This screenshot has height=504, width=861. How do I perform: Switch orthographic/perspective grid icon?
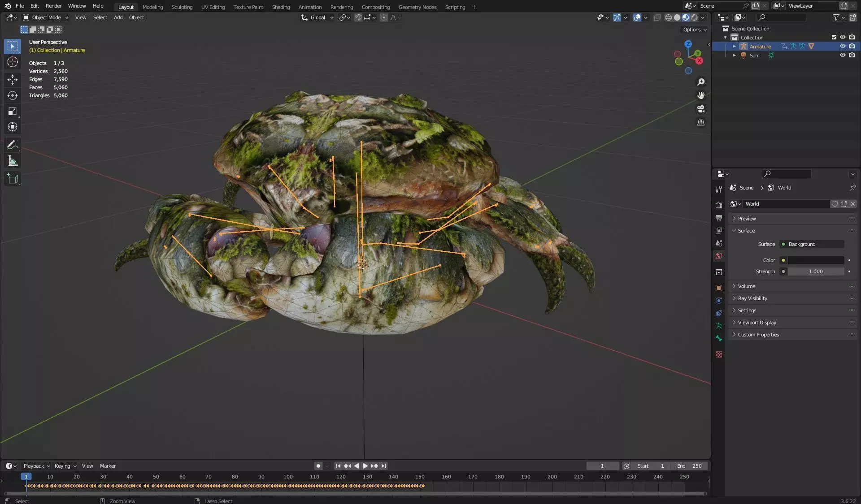pyautogui.click(x=701, y=122)
